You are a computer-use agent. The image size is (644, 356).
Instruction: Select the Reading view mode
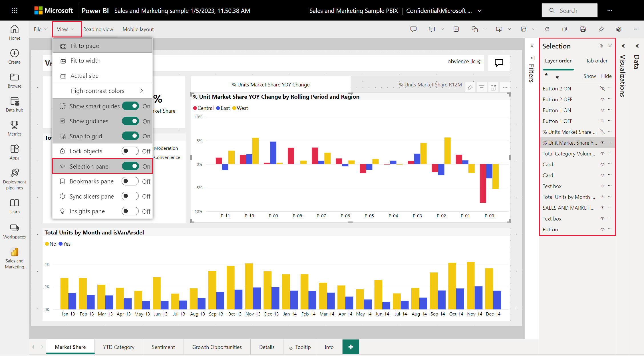click(x=98, y=29)
